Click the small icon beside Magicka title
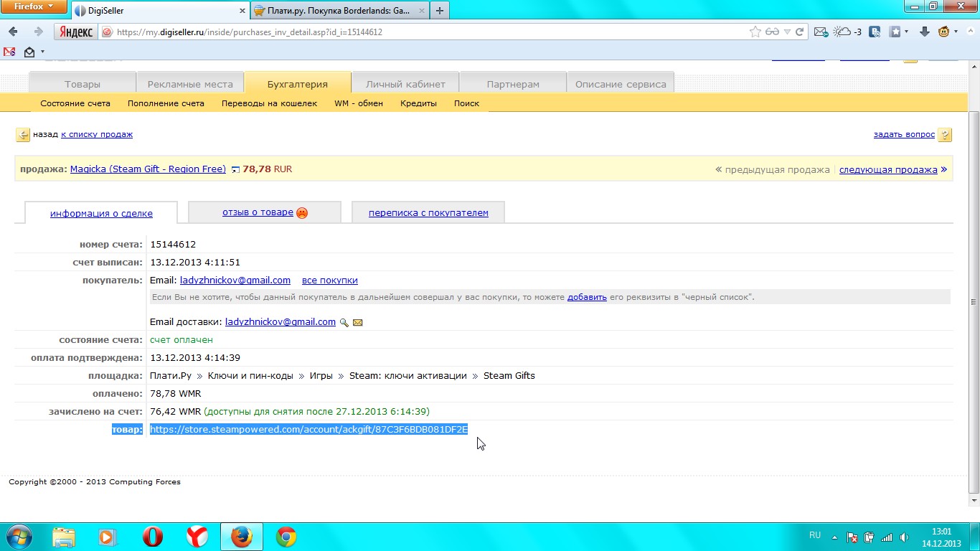 235,170
